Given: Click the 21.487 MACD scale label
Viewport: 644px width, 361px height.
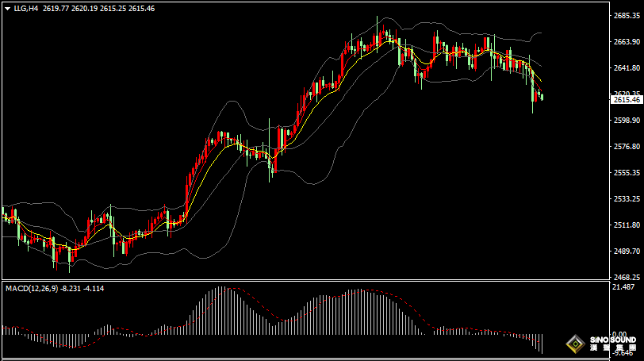Looking at the screenshot, I should (x=624, y=287).
